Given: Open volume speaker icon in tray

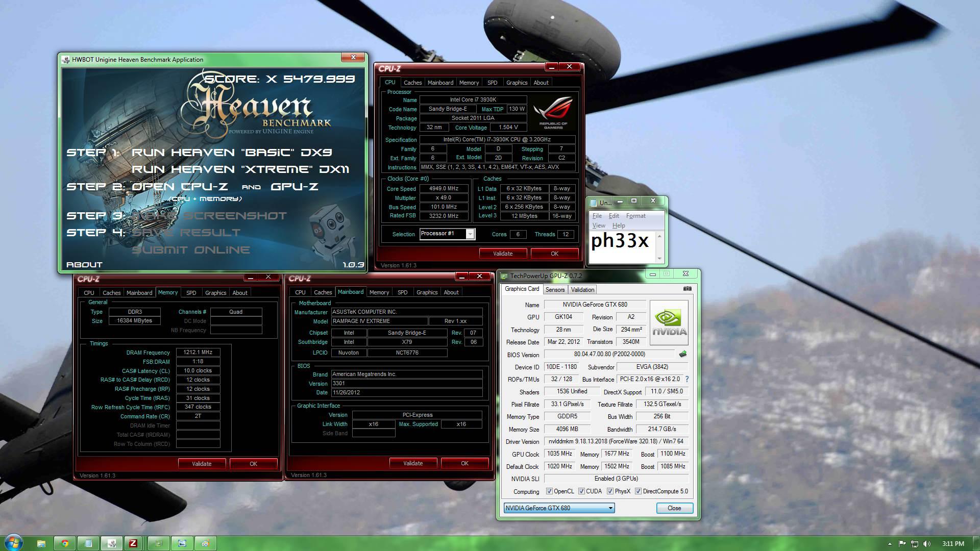Looking at the screenshot, I should pos(927,544).
